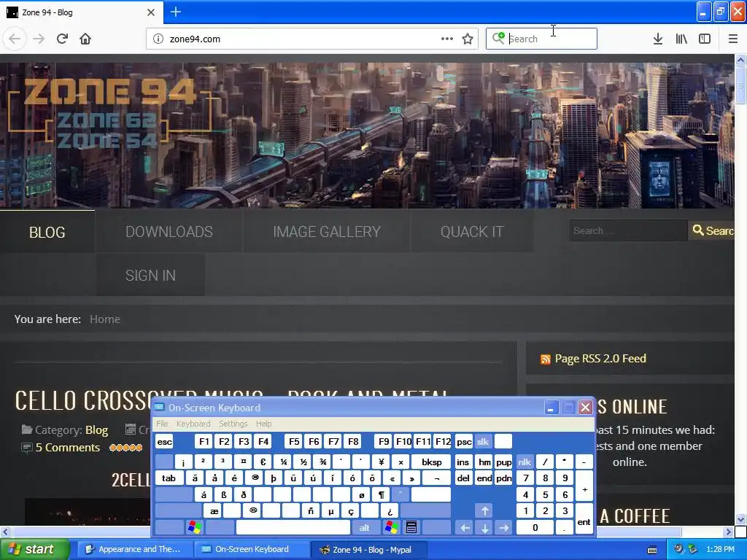Image resolution: width=747 pixels, height=560 pixels.
Task: Open the IMAGE GALLERY navigation tab
Action: (327, 232)
